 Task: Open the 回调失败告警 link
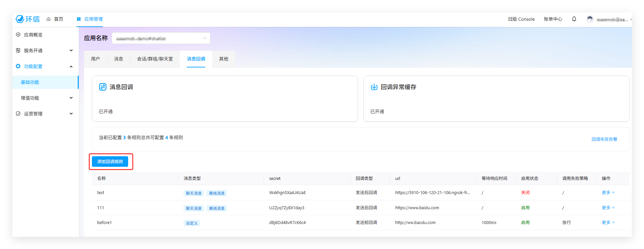[x=604, y=139]
